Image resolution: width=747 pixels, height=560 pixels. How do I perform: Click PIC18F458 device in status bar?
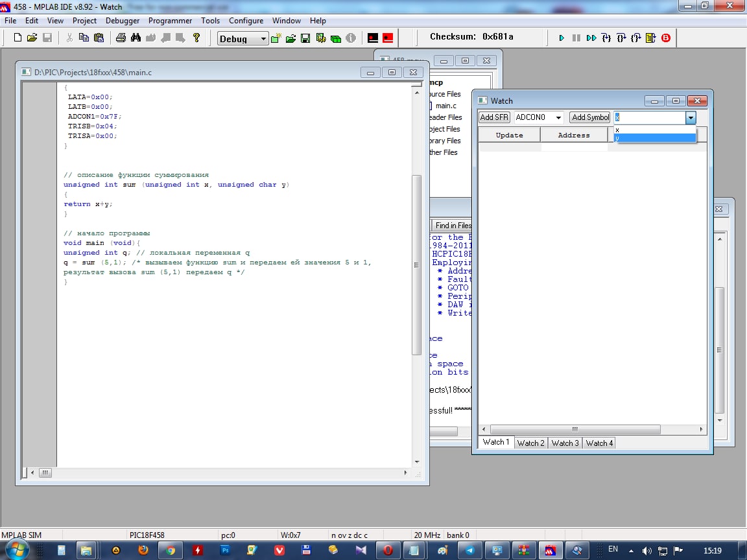coord(147,535)
